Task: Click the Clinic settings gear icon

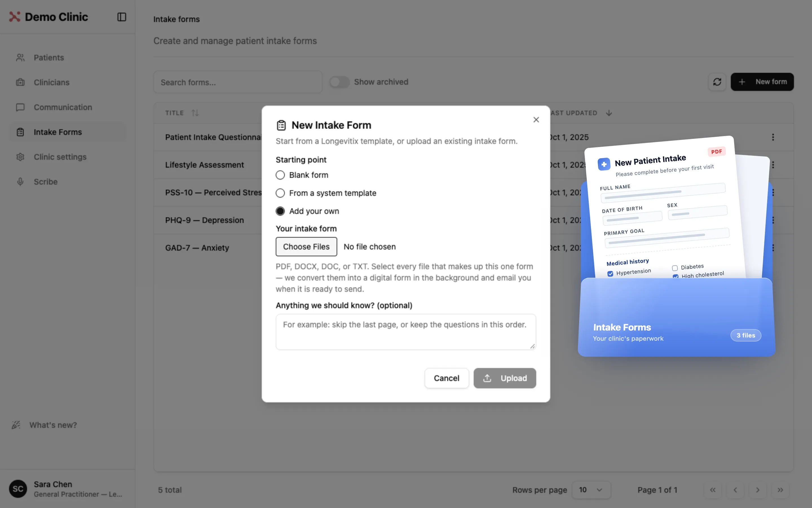Action: pyautogui.click(x=20, y=157)
